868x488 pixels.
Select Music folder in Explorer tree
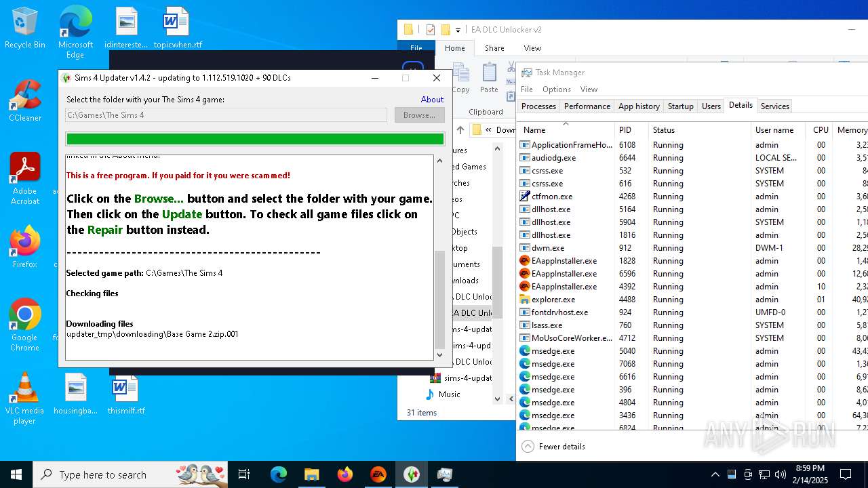tap(442, 394)
